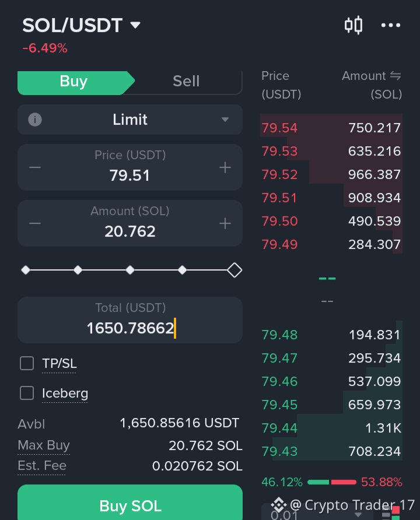Decrease price with the minus icon
Image resolution: width=420 pixels, height=520 pixels.
(35, 167)
